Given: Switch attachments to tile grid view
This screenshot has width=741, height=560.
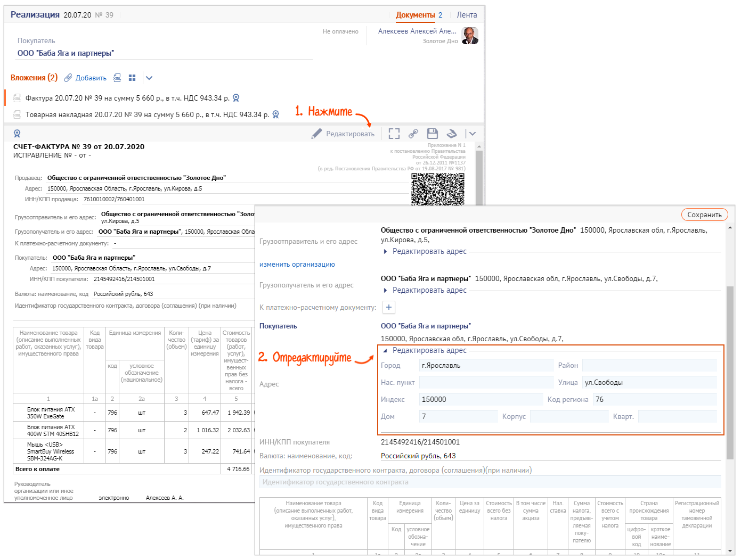Looking at the screenshot, I should pos(132,78).
